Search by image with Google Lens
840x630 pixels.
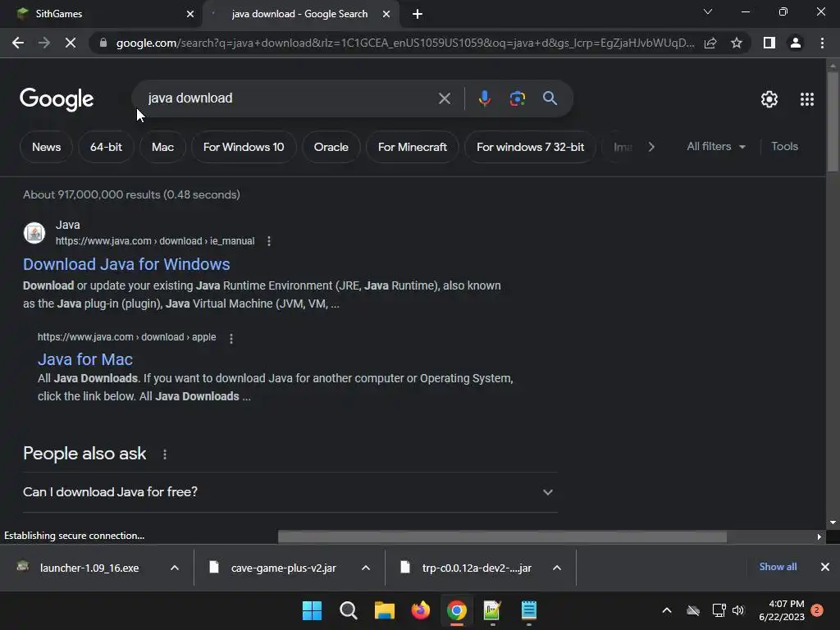[x=517, y=98]
